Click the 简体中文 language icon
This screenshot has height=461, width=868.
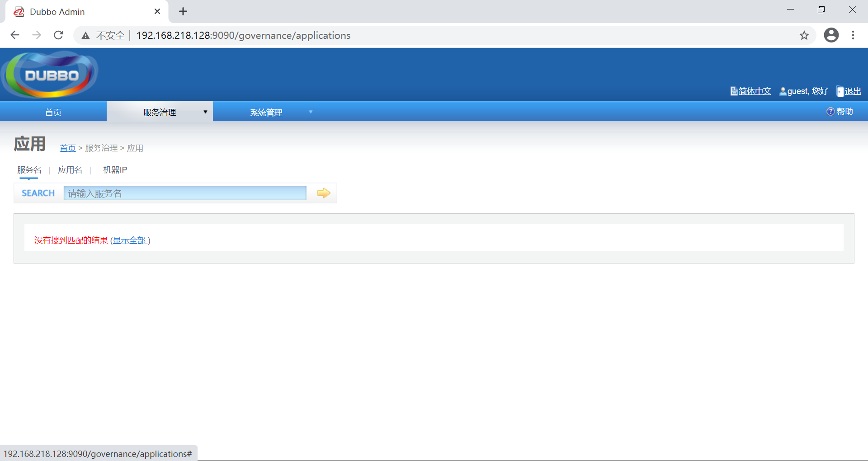coord(734,91)
